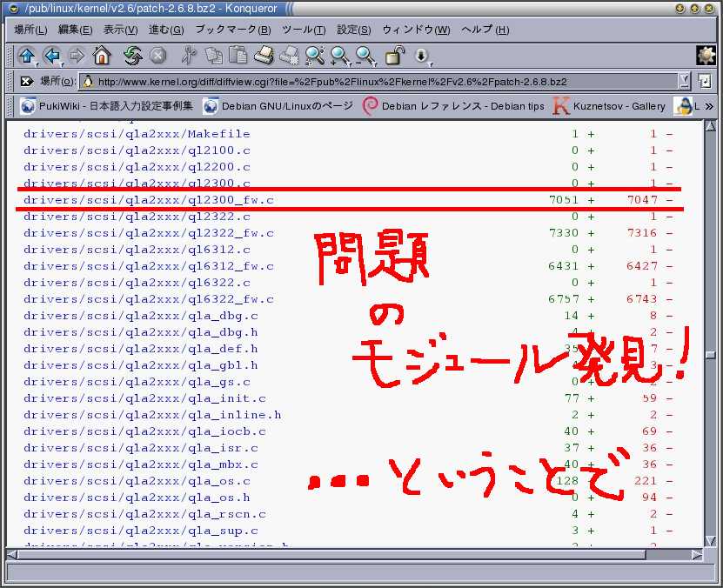Open the drivers/scsi/qla2xxx/qla_init.c link
Screen dimensions: 723x588
144,398
